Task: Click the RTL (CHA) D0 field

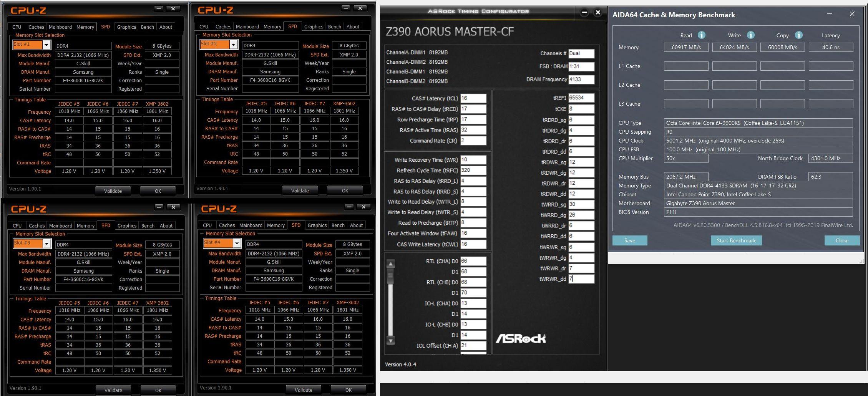Action: 473,261
